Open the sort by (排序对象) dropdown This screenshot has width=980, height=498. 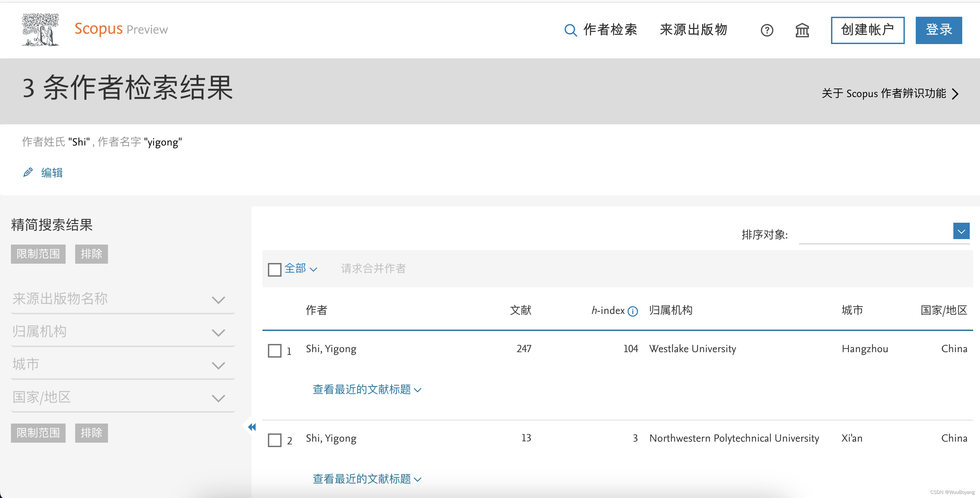click(961, 231)
